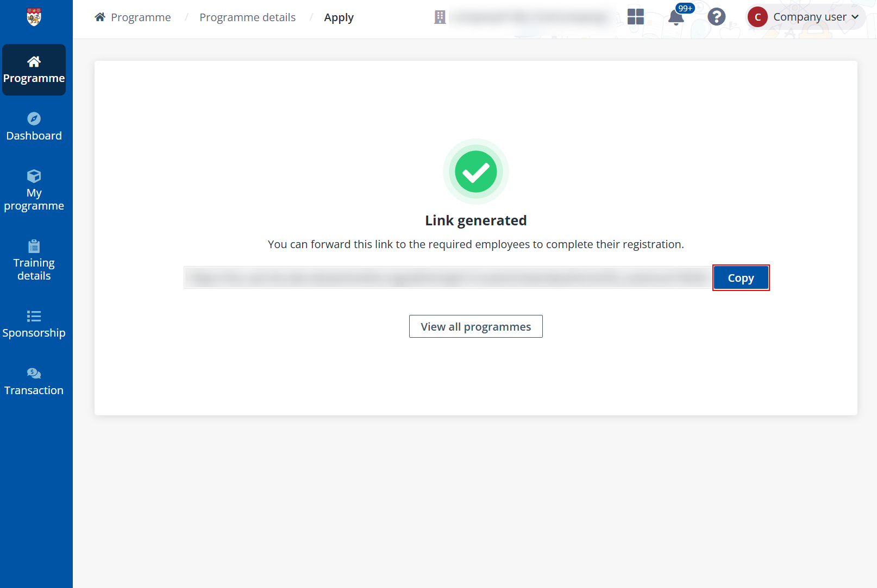Click View all programmes
Image resolution: width=877 pixels, height=588 pixels.
coord(475,326)
